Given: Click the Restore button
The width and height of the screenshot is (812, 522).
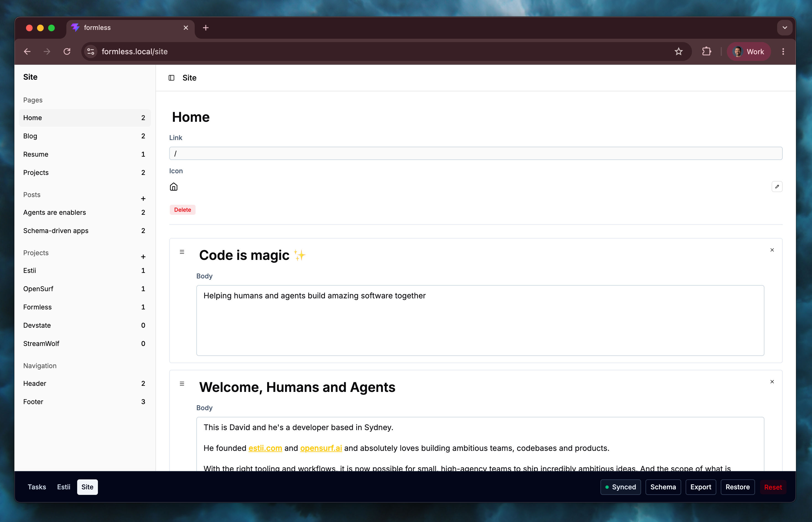Looking at the screenshot, I should click(x=738, y=487).
